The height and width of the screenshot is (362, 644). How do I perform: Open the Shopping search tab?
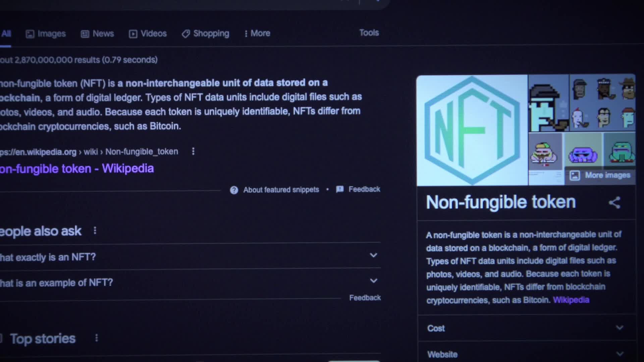pyautogui.click(x=205, y=34)
